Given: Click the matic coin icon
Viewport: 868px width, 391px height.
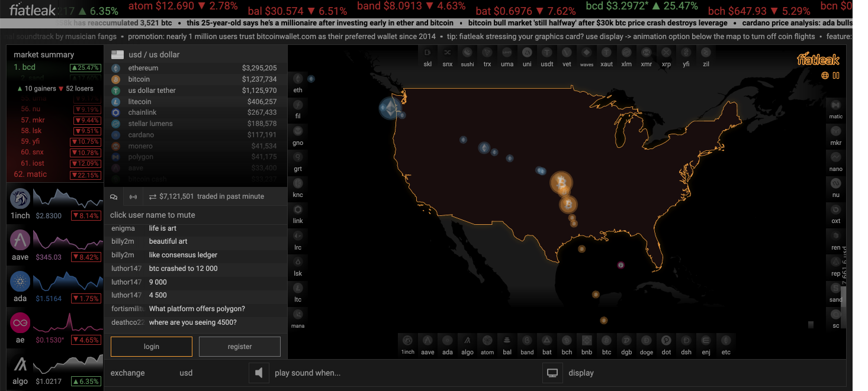Looking at the screenshot, I should click(x=835, y=105).
